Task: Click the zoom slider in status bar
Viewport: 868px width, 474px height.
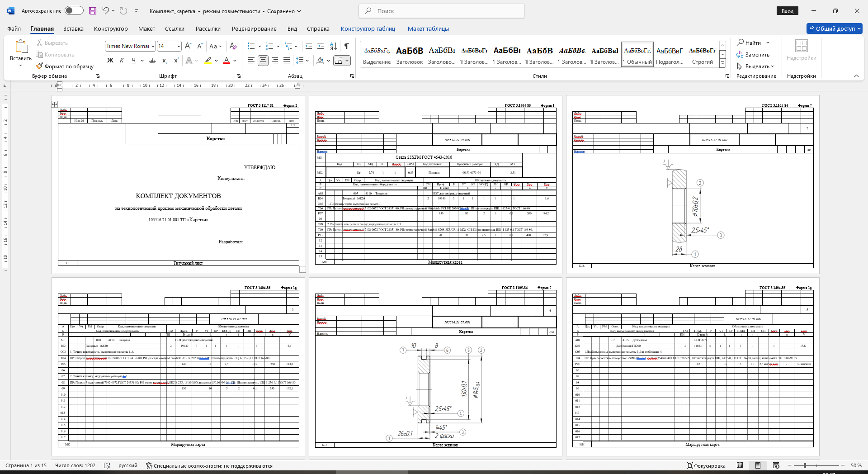Action: coord(805,465)
